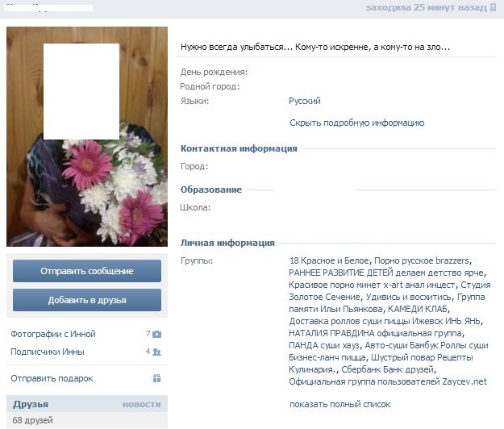Open the 68 друзей list

pyautogui.click(x=32, y=420)
